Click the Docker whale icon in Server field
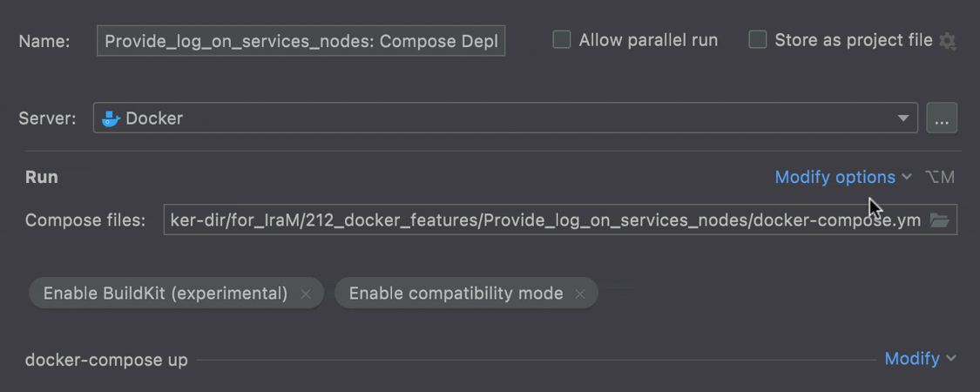The image size is (980, 392). tap(110, 118)
